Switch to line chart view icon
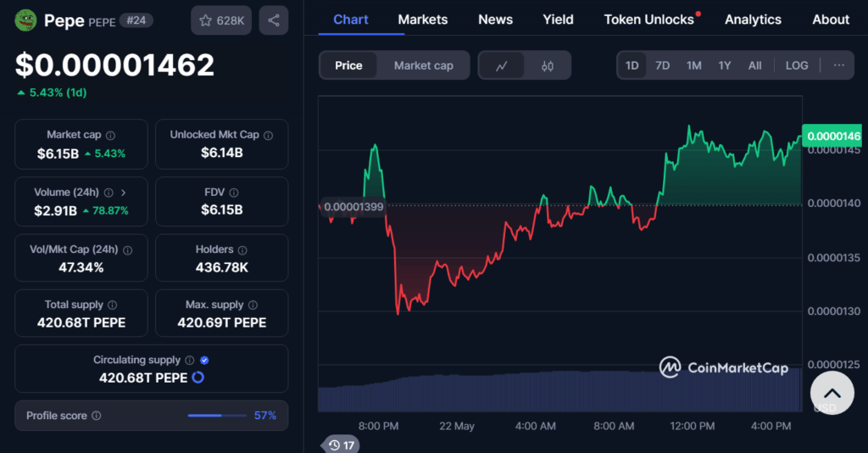 (x=502, y=66)
